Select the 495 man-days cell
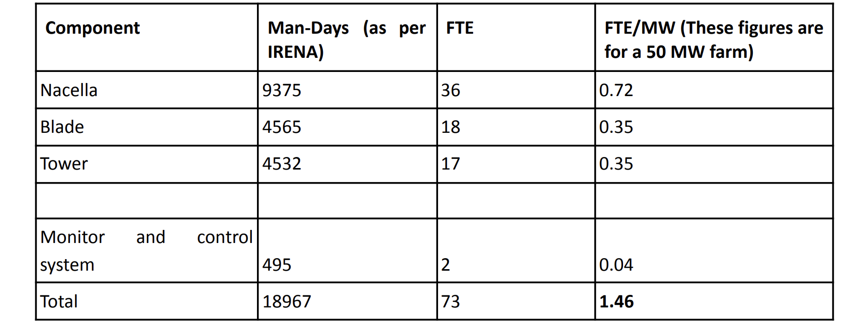 click(347, 250)
